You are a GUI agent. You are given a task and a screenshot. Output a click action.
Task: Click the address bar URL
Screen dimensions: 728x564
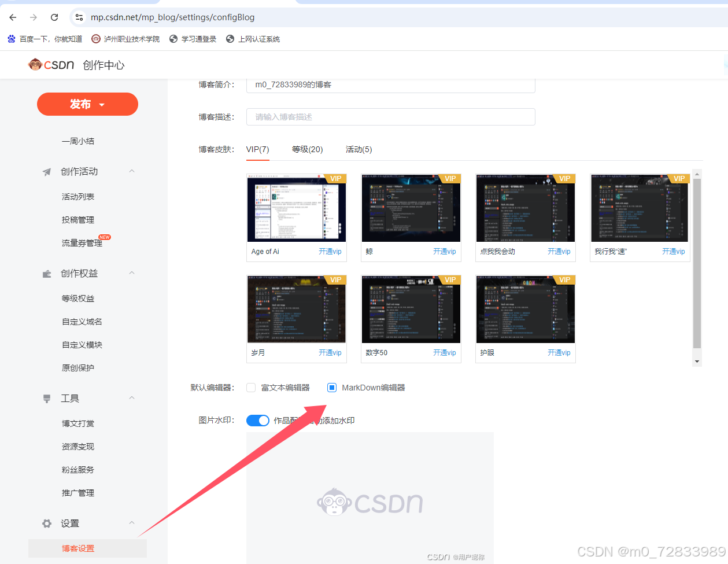(x=172, y=17)
